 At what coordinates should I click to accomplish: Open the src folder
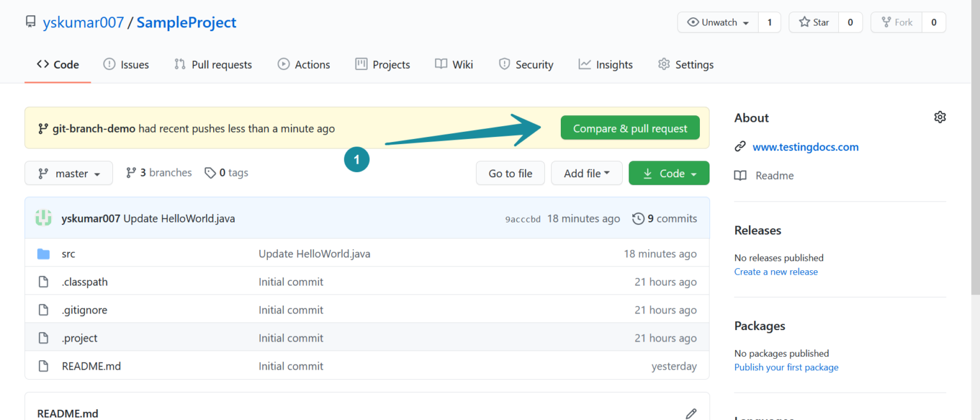[68, 253]
